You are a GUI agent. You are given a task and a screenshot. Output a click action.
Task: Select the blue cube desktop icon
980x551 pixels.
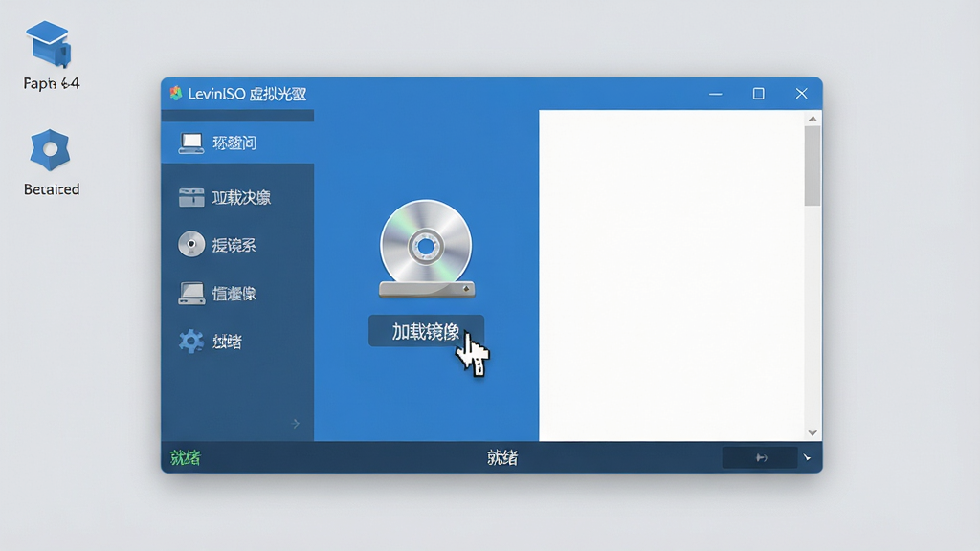[50, 44]
